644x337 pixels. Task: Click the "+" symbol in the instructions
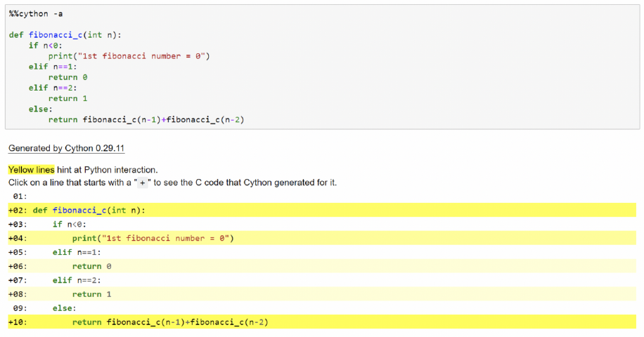pos(143,183)
